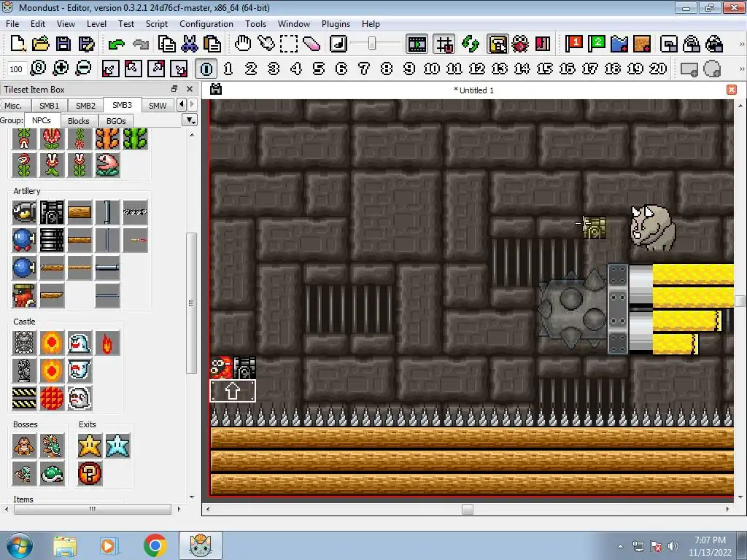Viewport: 747px width, 560px height.
Task: Click the Paste clipboard icon
Action: tap(212, 44)
